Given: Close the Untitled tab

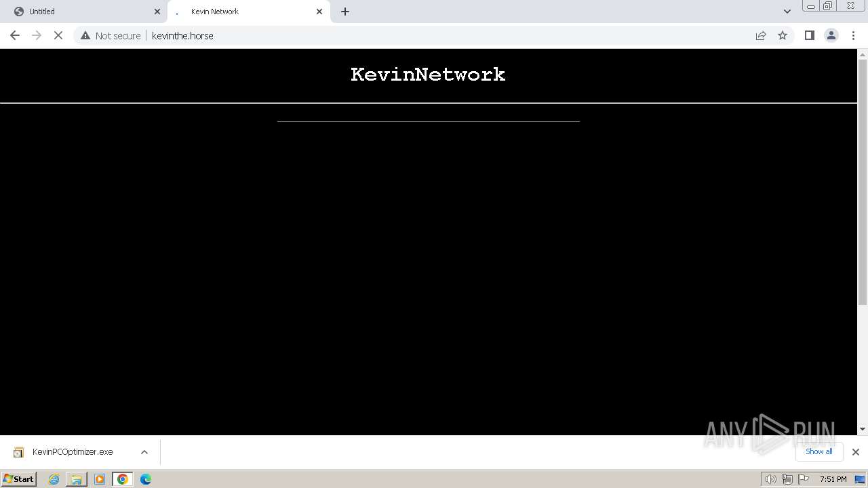Looking at the screenshot, I should click(x=157, y=12).
